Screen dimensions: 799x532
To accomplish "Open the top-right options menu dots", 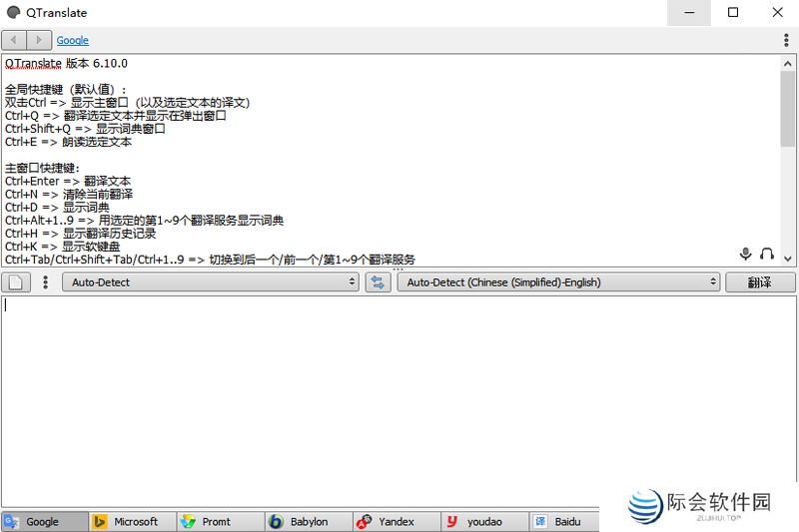I will [x=786, y=40].
